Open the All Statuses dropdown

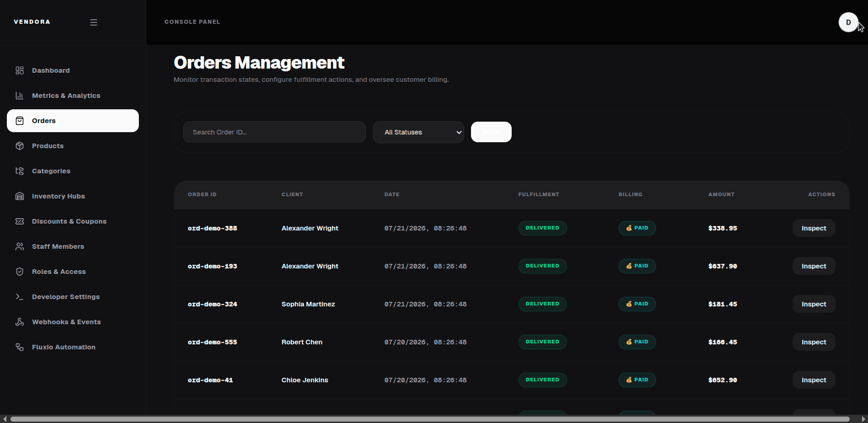(418, 132)
